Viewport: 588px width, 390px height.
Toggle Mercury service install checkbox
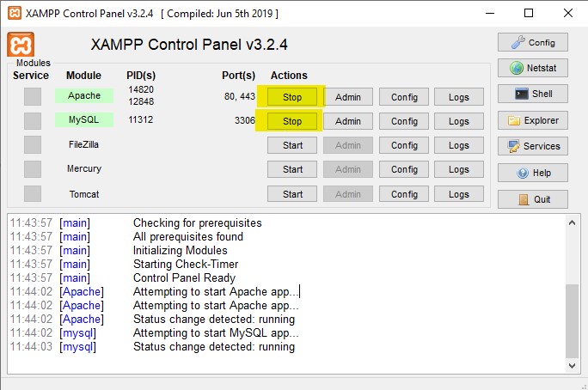[x=33, y=169]
